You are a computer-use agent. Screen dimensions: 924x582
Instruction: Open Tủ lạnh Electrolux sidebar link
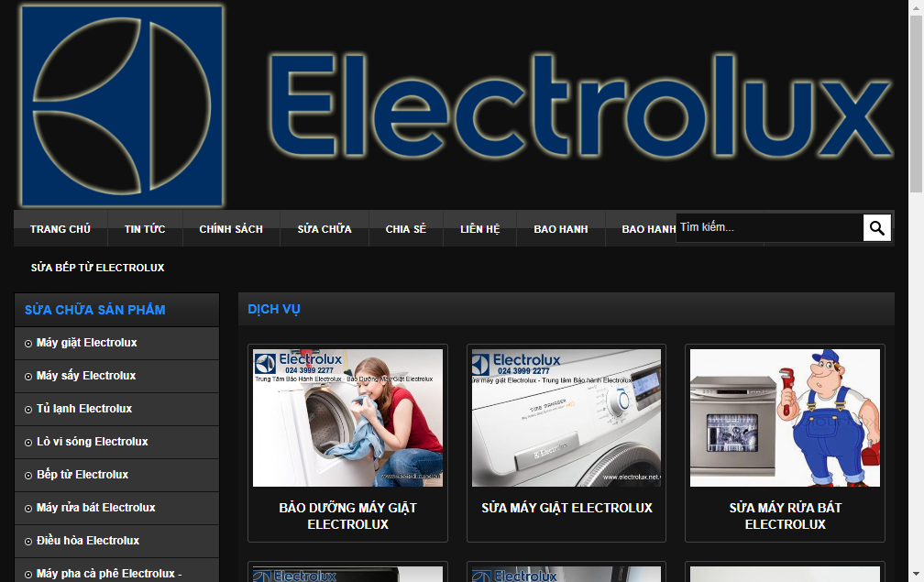tap(84, 409)
